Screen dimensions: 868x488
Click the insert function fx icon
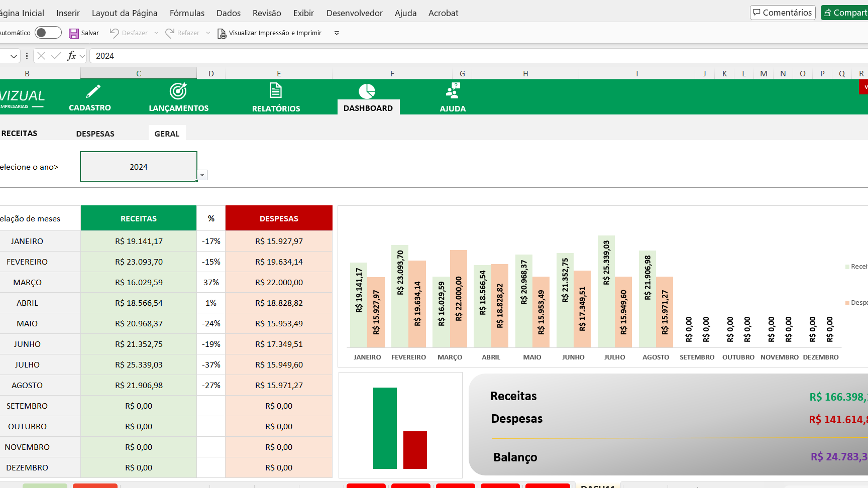(72, 56)
